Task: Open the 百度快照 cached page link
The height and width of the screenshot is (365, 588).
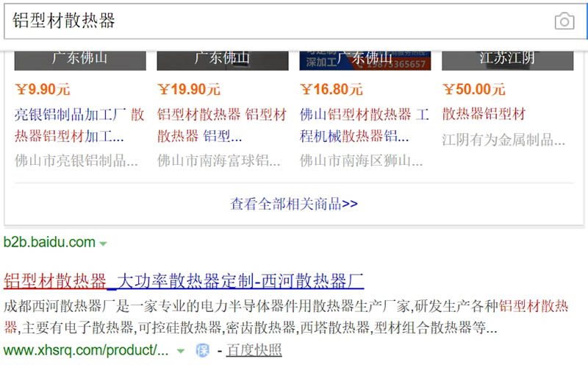Action: click(254, 350)
